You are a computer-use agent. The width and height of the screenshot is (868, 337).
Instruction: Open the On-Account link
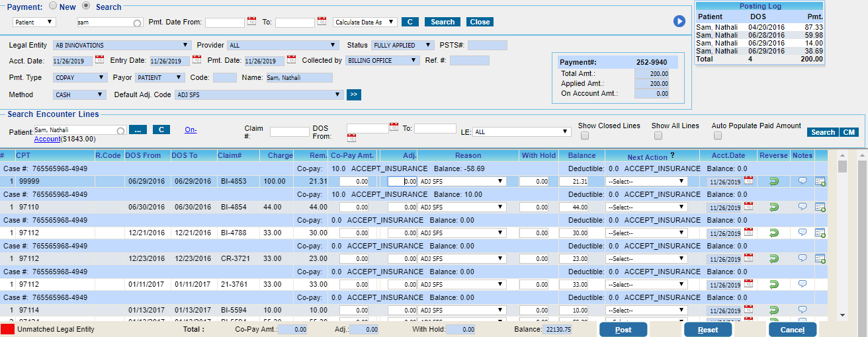tap(192, 130)
